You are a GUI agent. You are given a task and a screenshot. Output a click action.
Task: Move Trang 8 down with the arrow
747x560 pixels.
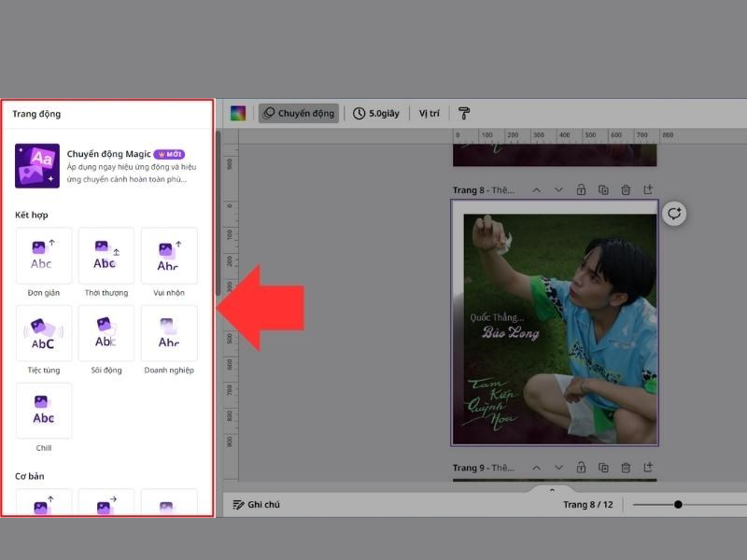[558, 190]
